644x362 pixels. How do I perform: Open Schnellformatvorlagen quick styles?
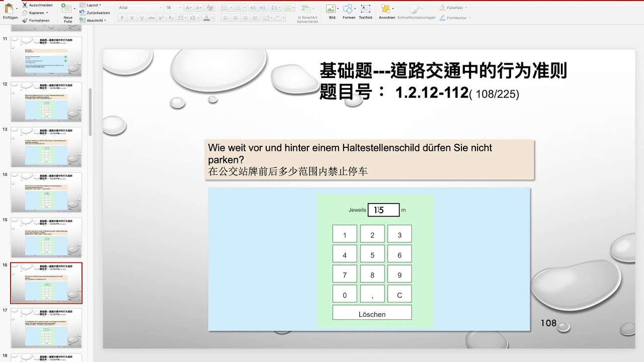(416, 12)
